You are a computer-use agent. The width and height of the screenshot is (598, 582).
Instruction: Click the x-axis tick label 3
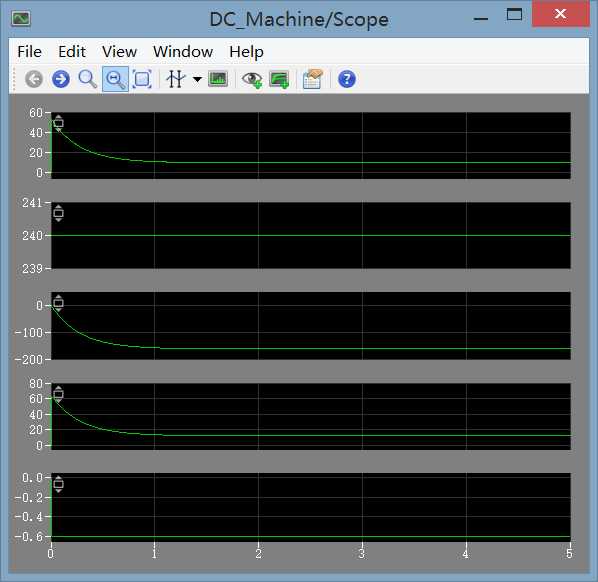click(x=362, y=554)
